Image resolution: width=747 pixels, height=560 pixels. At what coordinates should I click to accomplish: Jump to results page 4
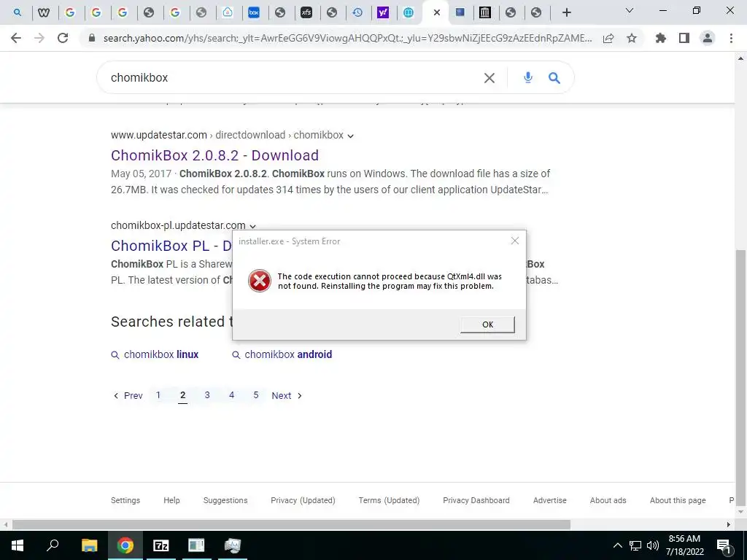coord(231,394)
